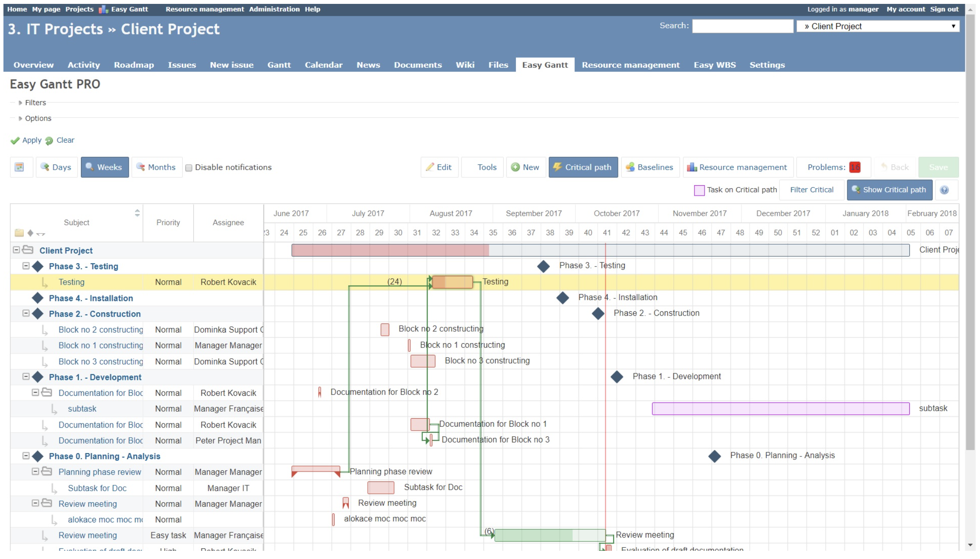
Task: Toggle Show Critical path button
Action: (889, 190)
